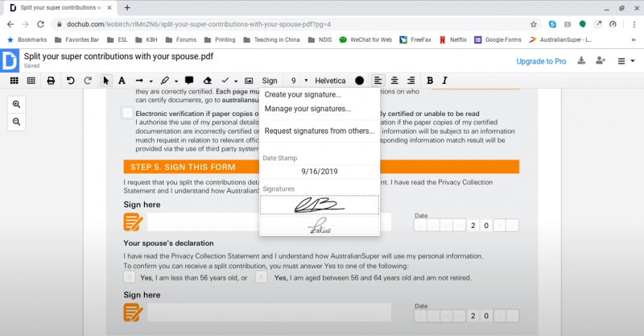Select 'Request signatures from others...'
The height and width of the screenshot is (336, 644).
319,131
